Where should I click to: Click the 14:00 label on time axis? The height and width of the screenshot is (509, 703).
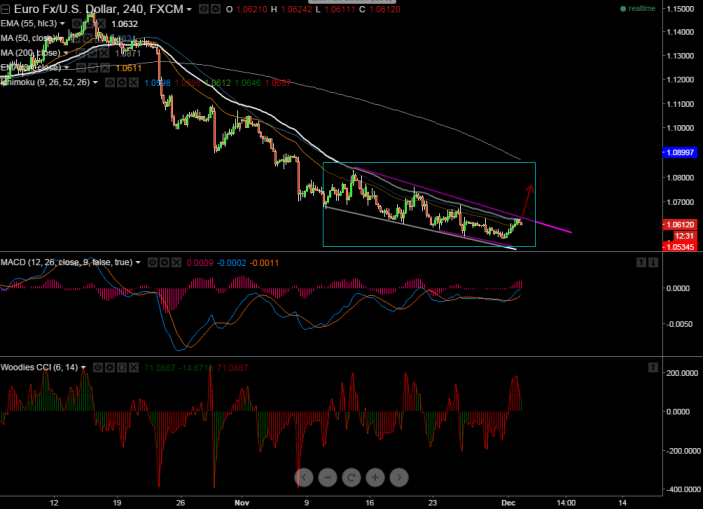[x=566, y=503]
